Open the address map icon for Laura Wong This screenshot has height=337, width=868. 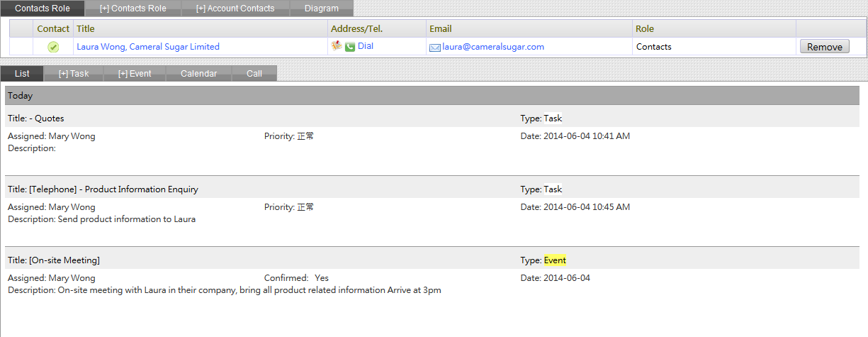(x=337, y=46)
